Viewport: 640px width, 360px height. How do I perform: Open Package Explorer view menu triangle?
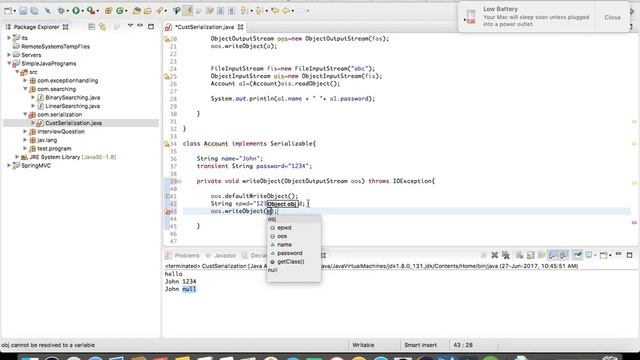click(130, 26)
